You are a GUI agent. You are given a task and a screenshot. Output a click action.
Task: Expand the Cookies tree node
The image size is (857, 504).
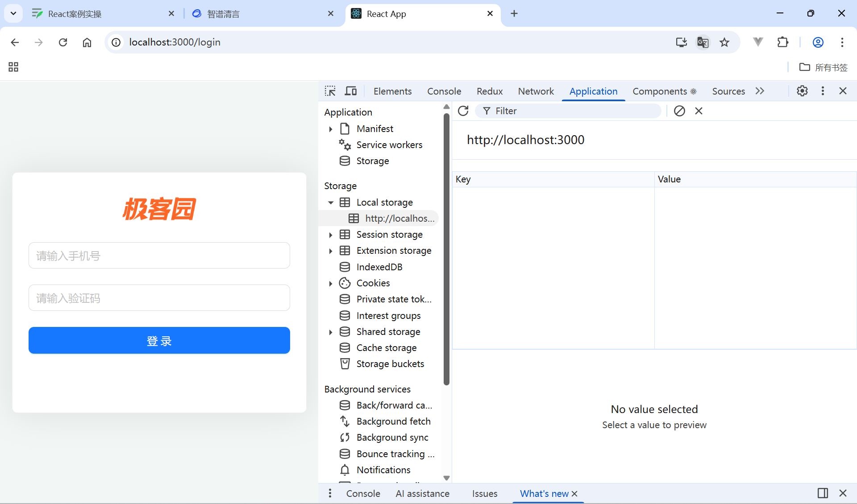point(331,283)
